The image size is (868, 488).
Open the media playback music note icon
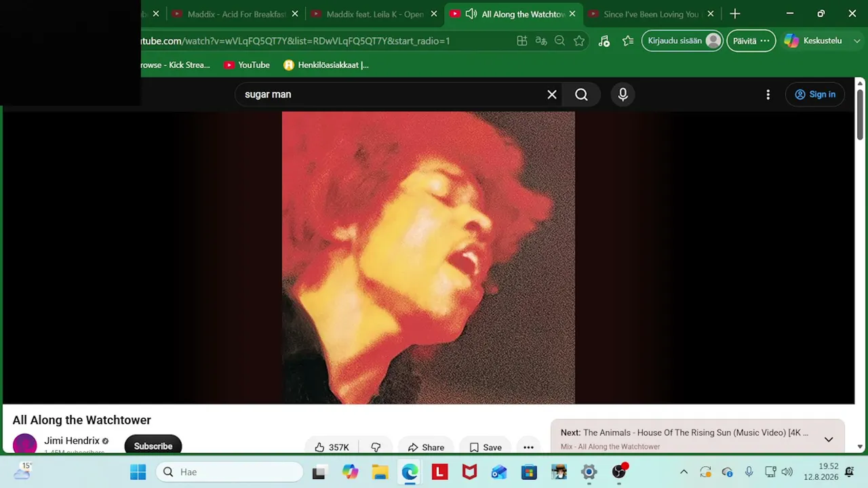coord(604,41)
